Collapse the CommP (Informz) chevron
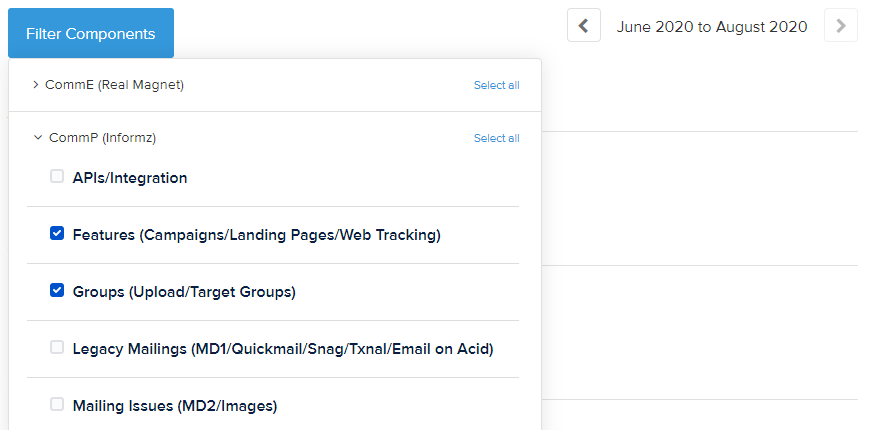This screenshot has width=874, height=430. [38, 138]
